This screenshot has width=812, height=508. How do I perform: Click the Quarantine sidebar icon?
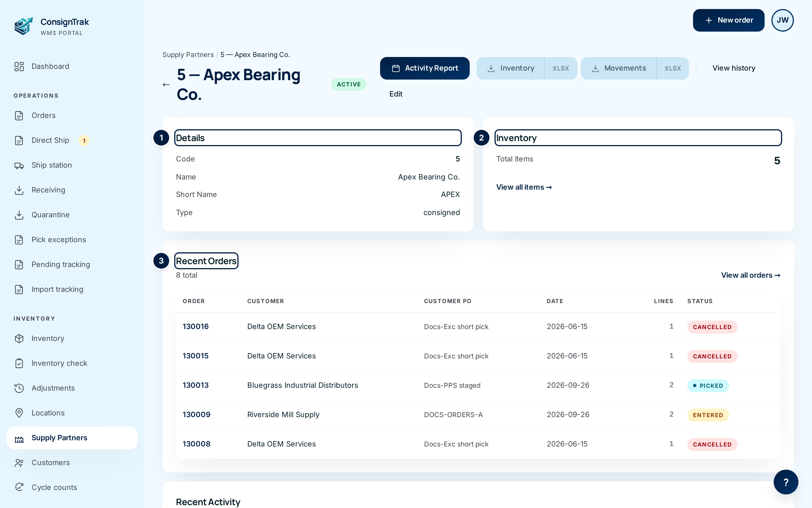click(x=19, y=215)
